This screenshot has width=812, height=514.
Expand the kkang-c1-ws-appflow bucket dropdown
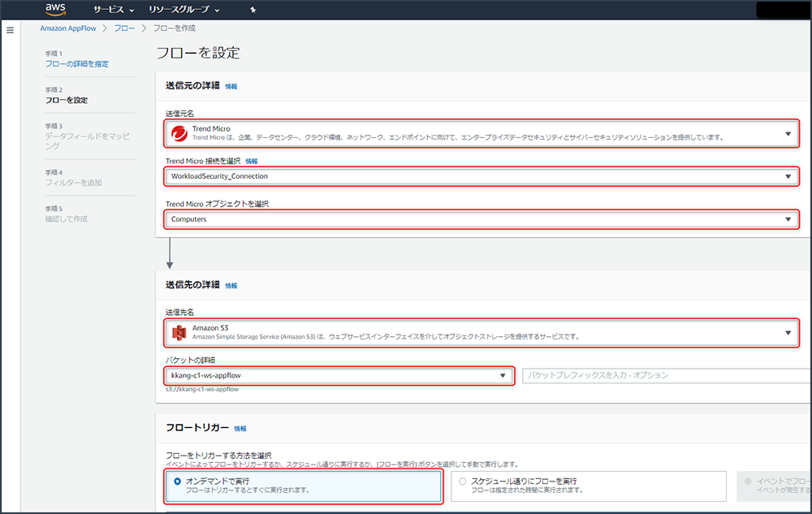[503, 375]
